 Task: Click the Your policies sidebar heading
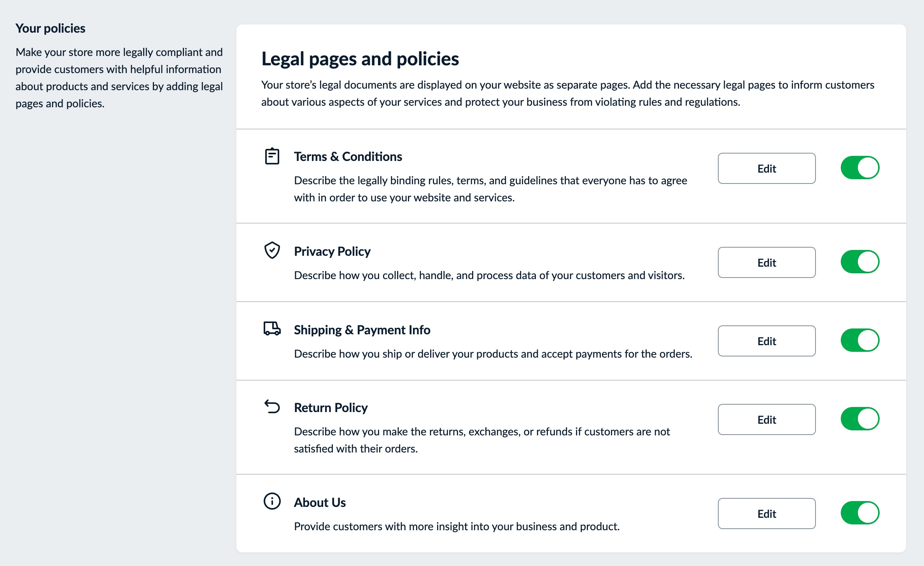point(50,28)
